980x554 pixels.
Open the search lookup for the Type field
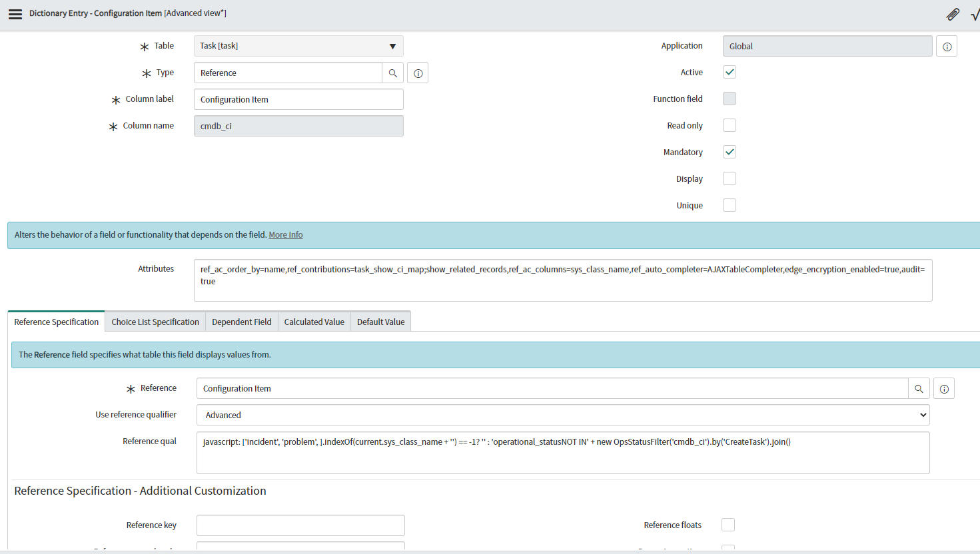393,73
